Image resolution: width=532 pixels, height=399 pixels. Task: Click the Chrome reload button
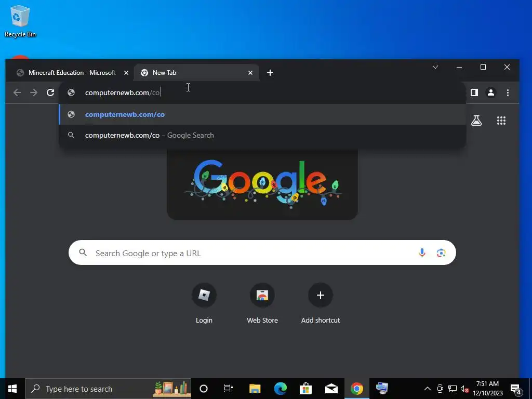pos(50,92)
